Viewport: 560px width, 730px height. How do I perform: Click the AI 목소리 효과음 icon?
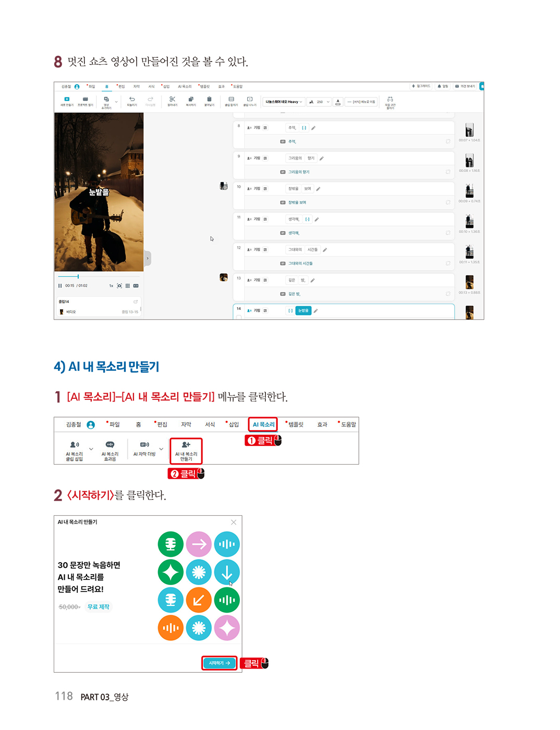pyautogui.click(x=110, y=445)
